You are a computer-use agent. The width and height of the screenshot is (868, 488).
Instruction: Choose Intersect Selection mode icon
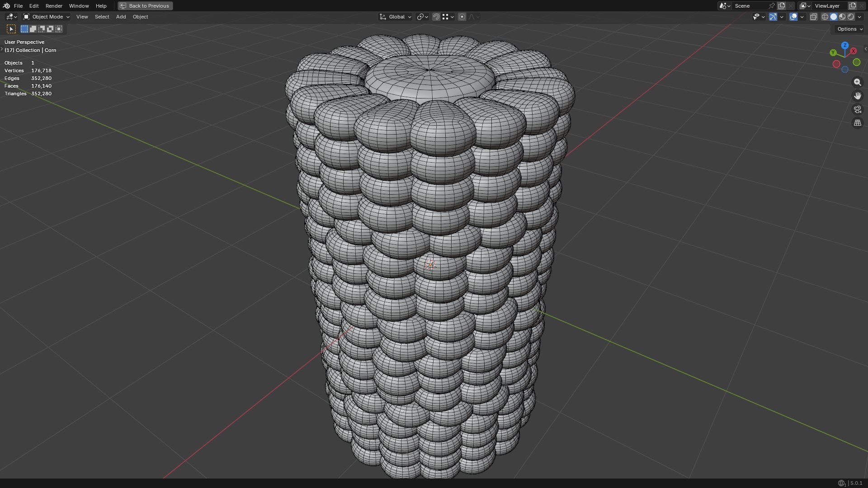[59, 29]
